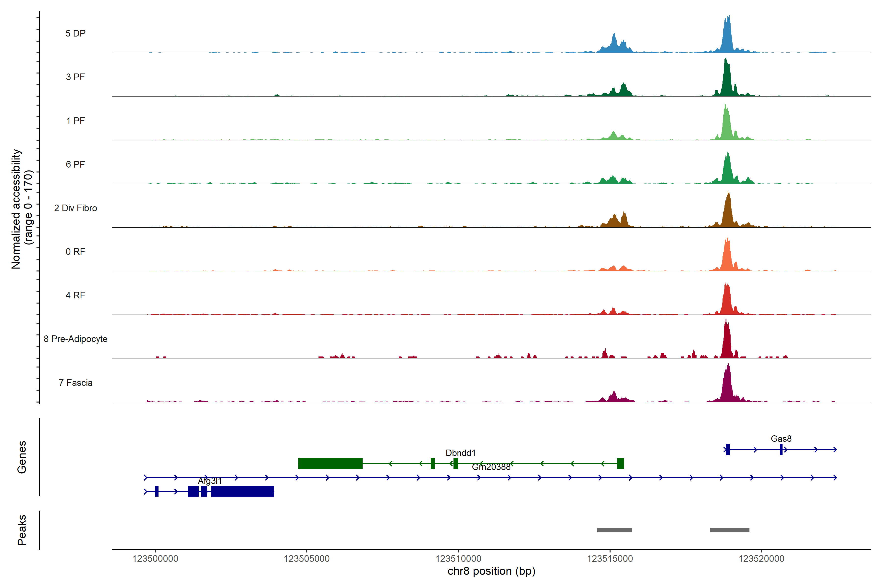Click the Dbndd1 gene name label
The width and height of the screenshot is (882, 588).
[x=461, y=453]
